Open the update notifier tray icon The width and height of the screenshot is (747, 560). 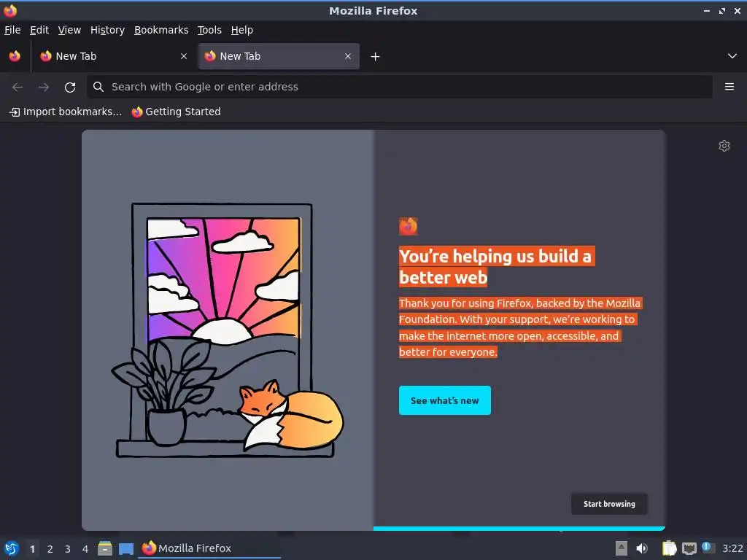[x=708, y=548]
